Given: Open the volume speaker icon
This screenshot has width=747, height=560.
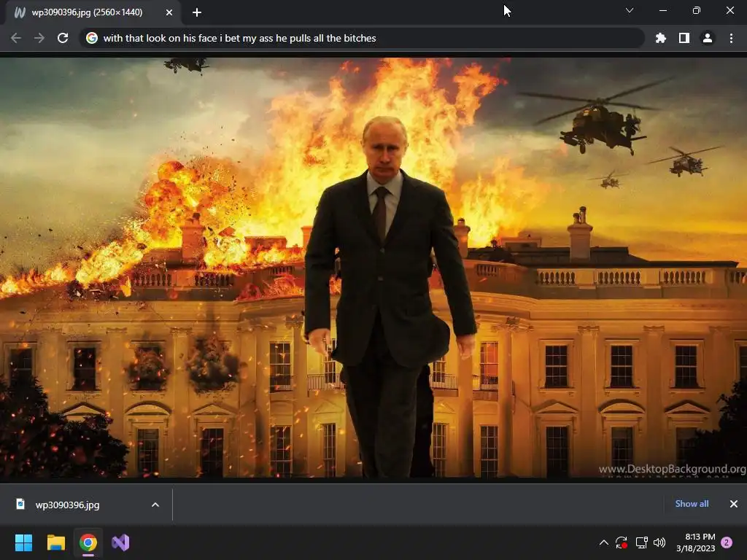Looking at the screenshot, I should (659, 542).
